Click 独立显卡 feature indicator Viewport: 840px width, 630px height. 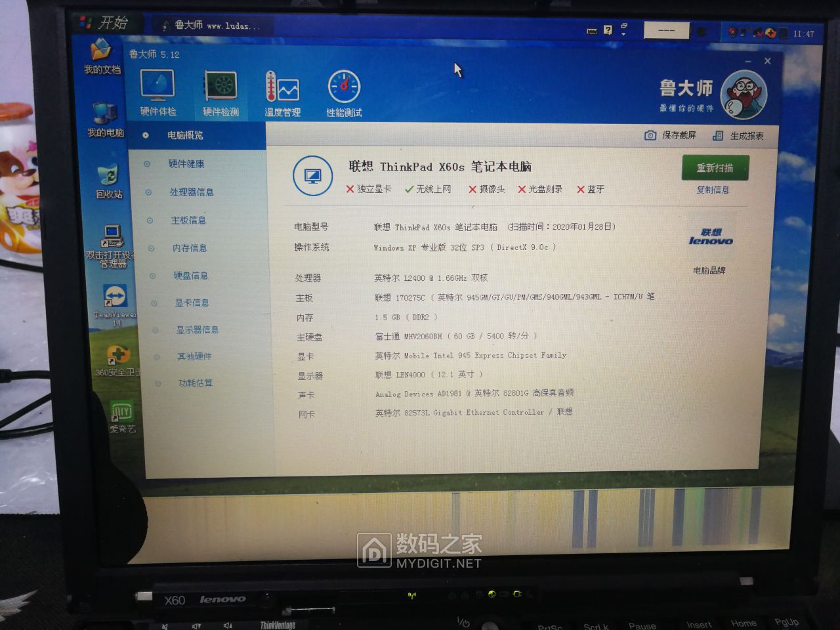(368, 189)
